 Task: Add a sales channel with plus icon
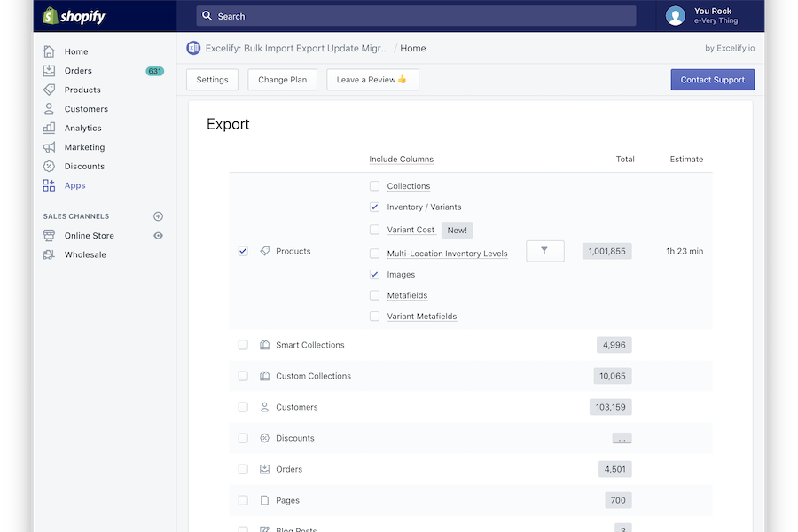[x=159, y=216]
